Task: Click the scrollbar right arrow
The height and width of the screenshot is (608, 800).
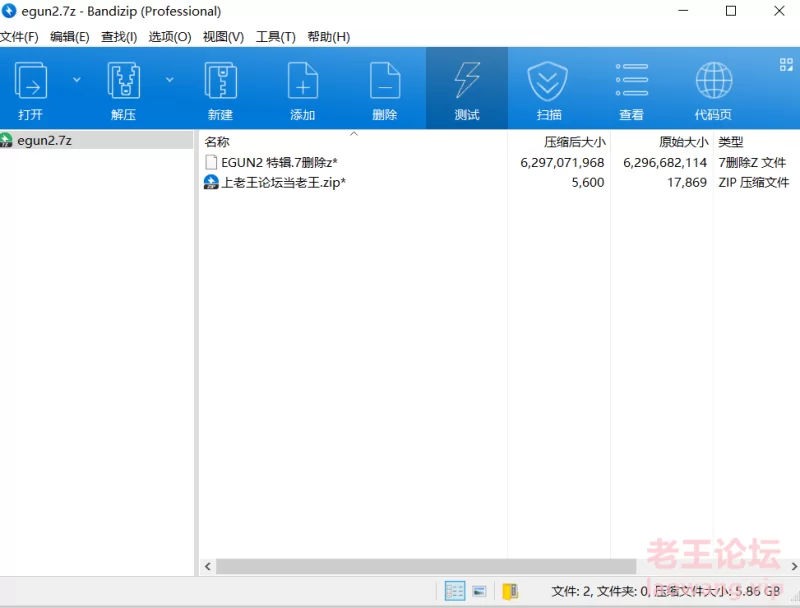Action: click(x=794, y=566)
